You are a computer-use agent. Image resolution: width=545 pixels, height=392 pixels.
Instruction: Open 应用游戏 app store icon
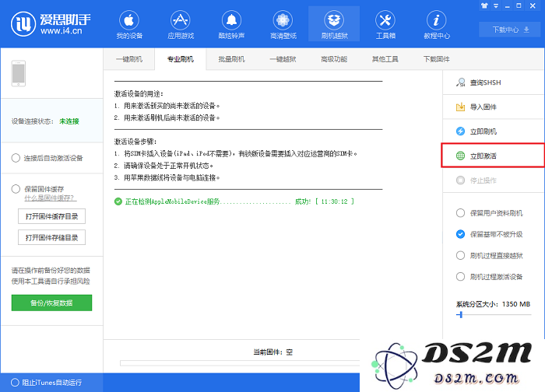click(x=180, y=20)
